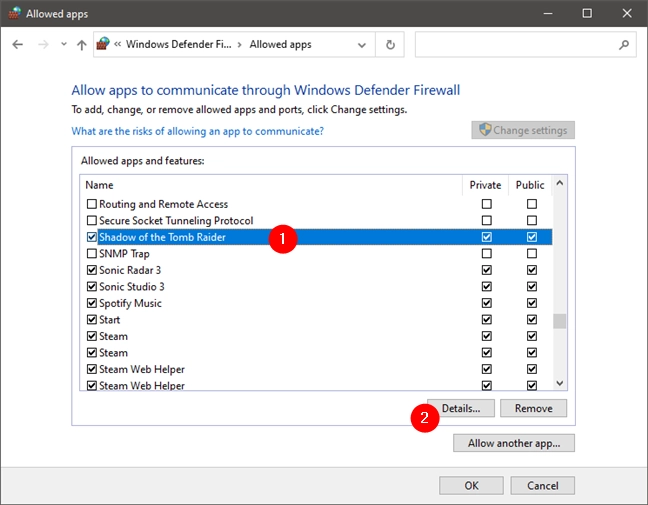Sort by the Name column header
Viewport: 648px width, 505px height.
click(x=99, y=185)
